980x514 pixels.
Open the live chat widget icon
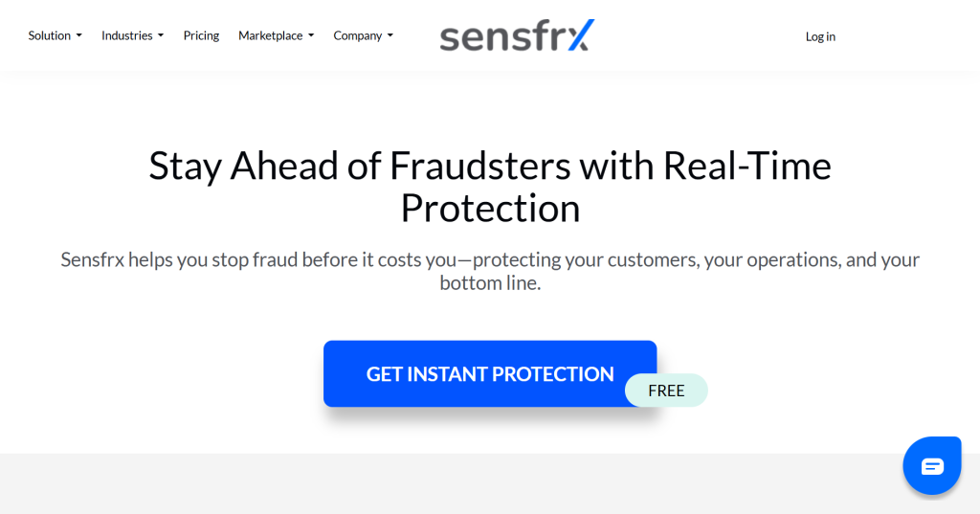click(x=932, y=466)
